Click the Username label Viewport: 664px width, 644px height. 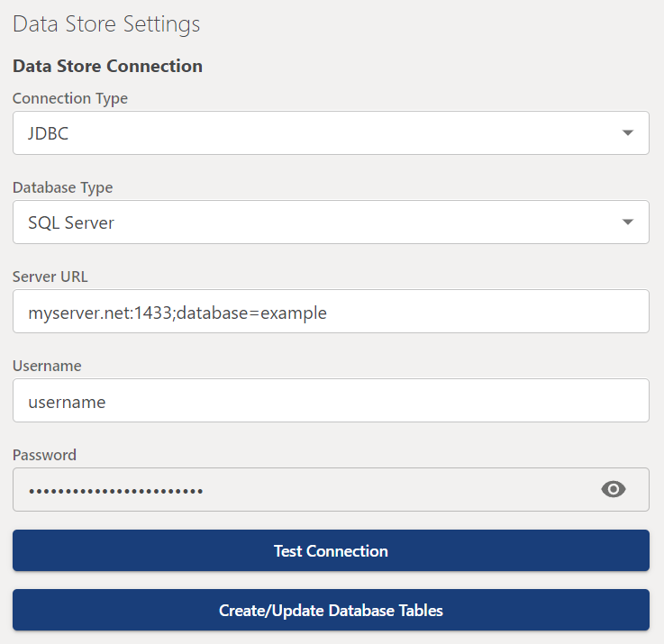click(47, 366)
